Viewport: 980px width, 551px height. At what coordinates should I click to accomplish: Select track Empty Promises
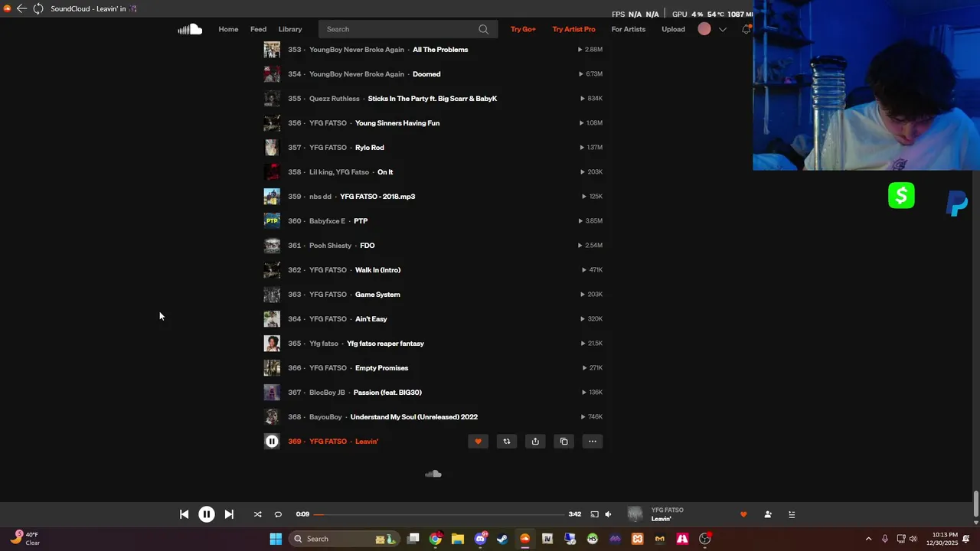[x=381, y=368]
